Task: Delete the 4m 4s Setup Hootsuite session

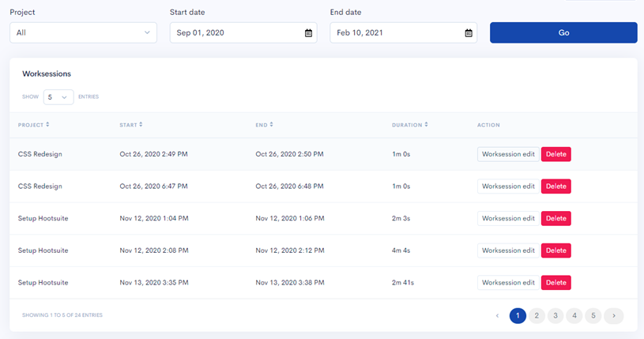Action: point(556,250)
